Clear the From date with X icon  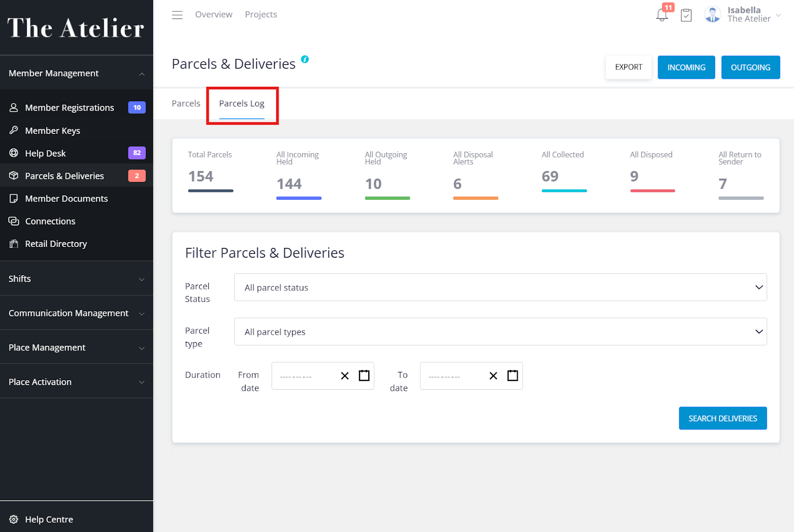coord(345,376)
